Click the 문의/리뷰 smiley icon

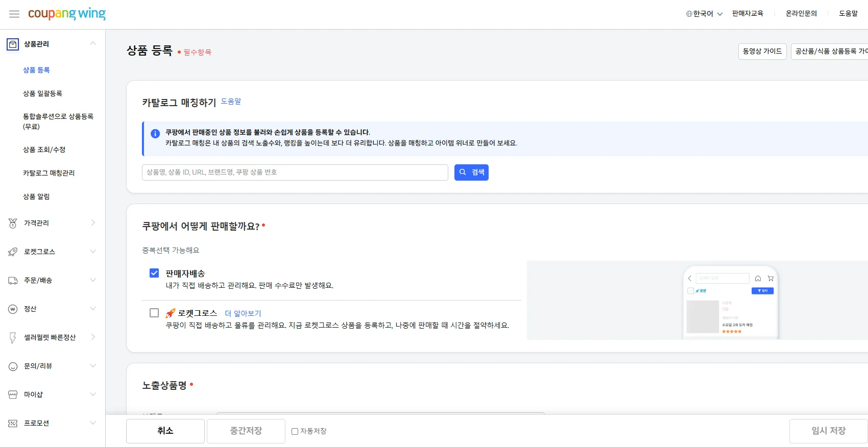tap(13, 366)
